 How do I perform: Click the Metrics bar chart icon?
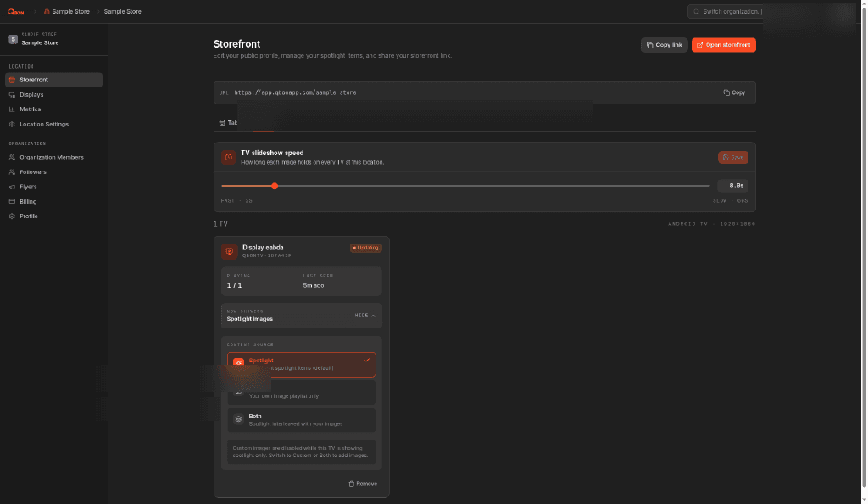[12, 109]
